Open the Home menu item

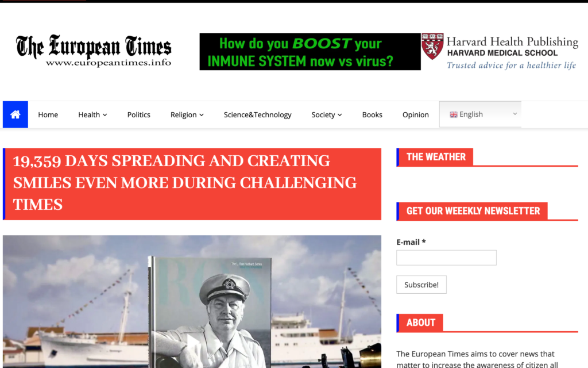tap(48, 114)
